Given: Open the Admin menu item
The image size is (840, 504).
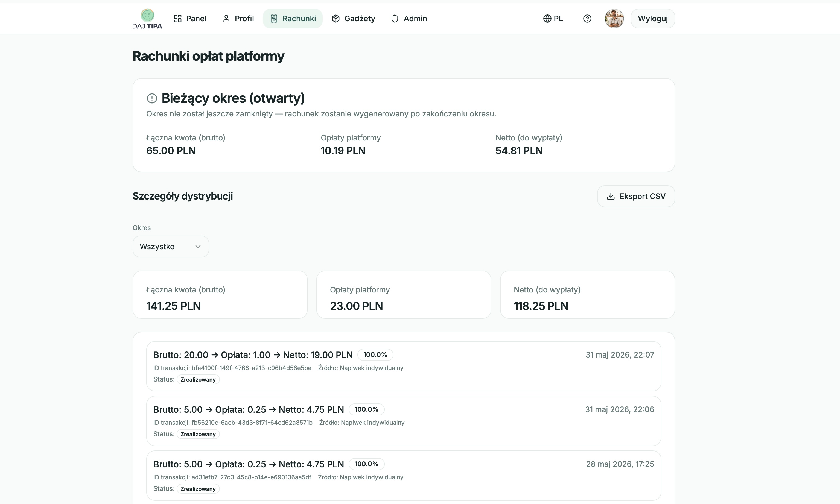Looking at the screenshot, I should pyautogui.click(x=409, y=19).
